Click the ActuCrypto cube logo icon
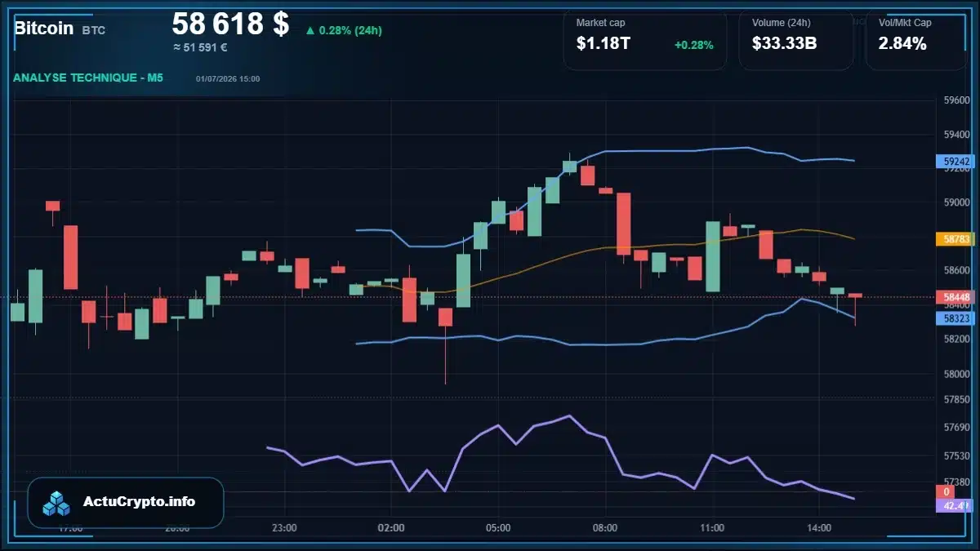The width and height of the screenshot is (980, 551). pyautogui.click(x=57, y=503)
